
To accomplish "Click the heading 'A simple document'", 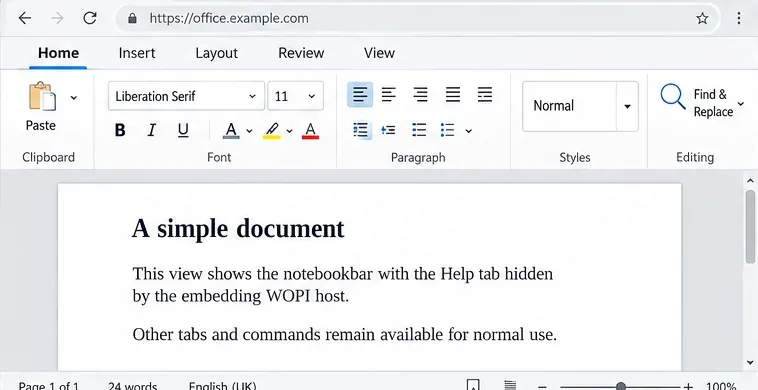I will [238, 229].
